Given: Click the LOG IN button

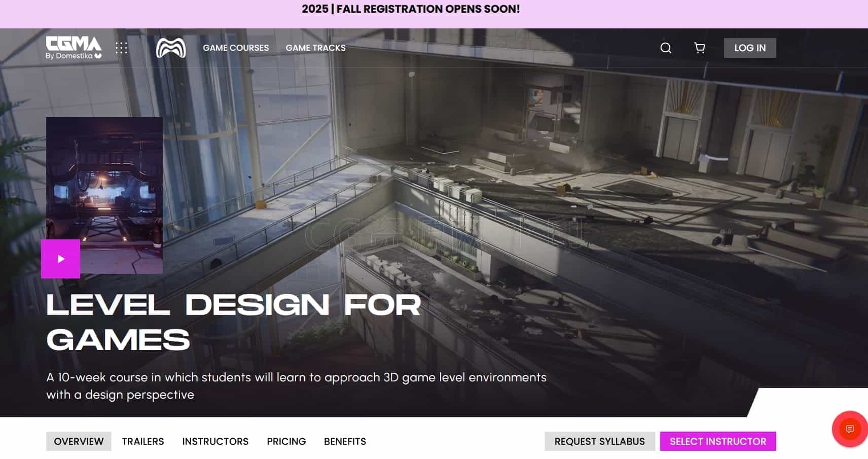Looking at the screenshot, I should tap(750, 48).
